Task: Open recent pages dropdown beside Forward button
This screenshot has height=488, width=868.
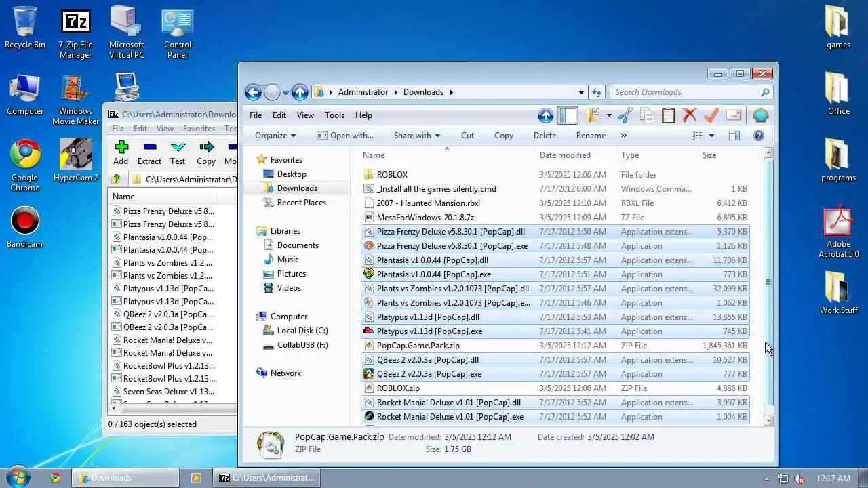Action: click(285, 93)
